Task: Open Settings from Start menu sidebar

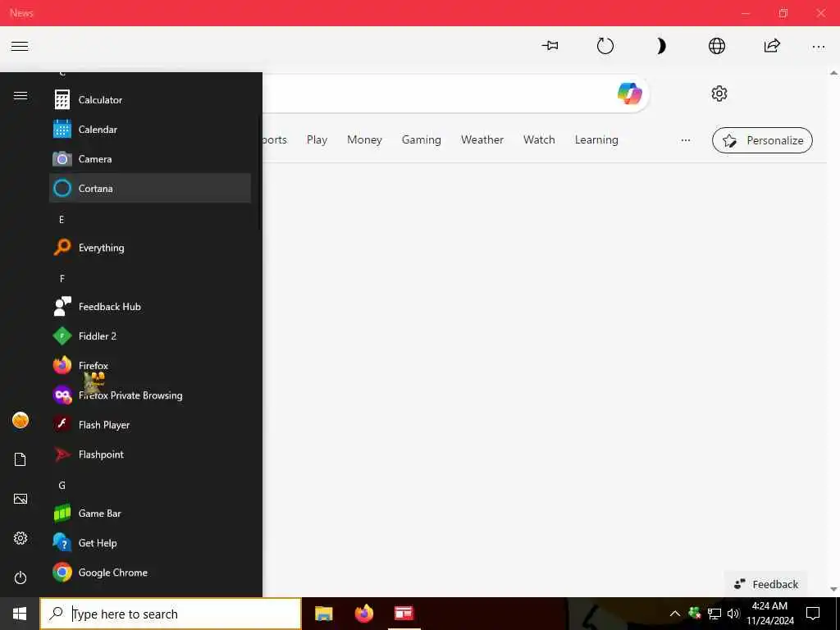Action: click(21, 538)
